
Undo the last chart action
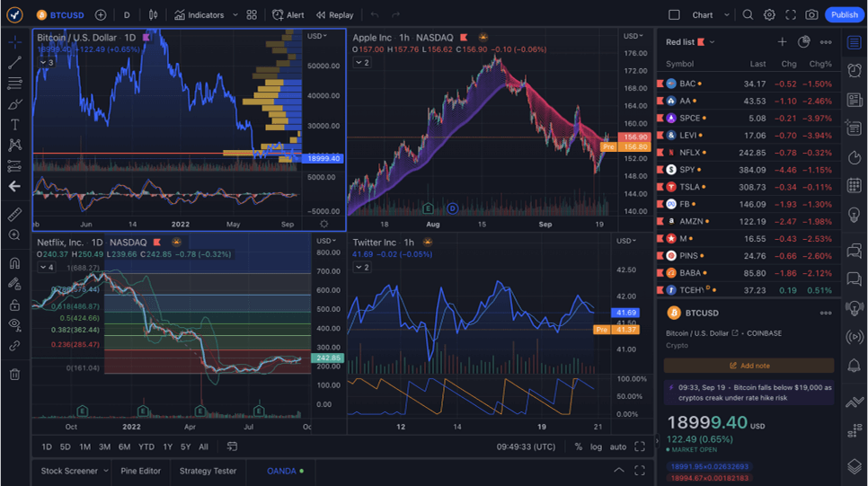(x=375, y=15)
